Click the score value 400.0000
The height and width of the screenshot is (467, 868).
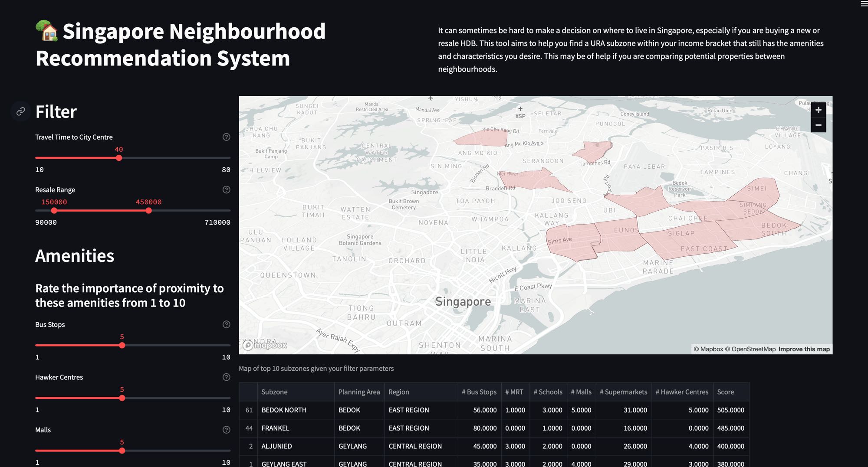click(x=731, y=446)
